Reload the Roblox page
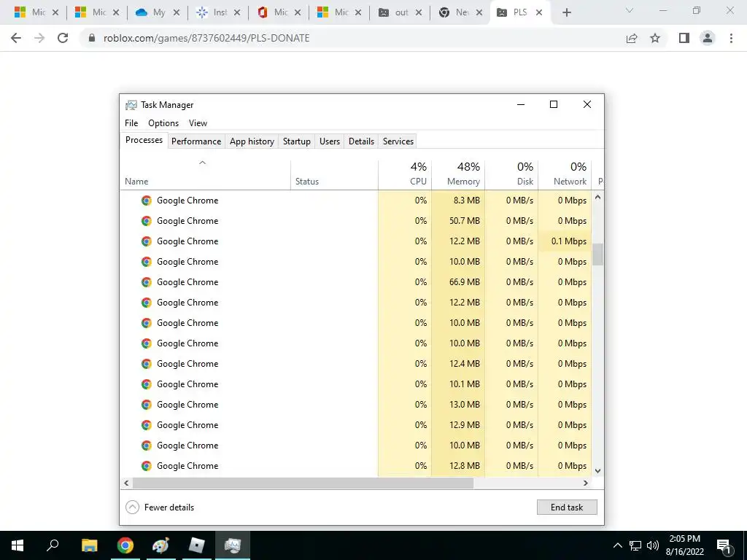This screenshot has width=747, height=560. [x=63, y=38]
